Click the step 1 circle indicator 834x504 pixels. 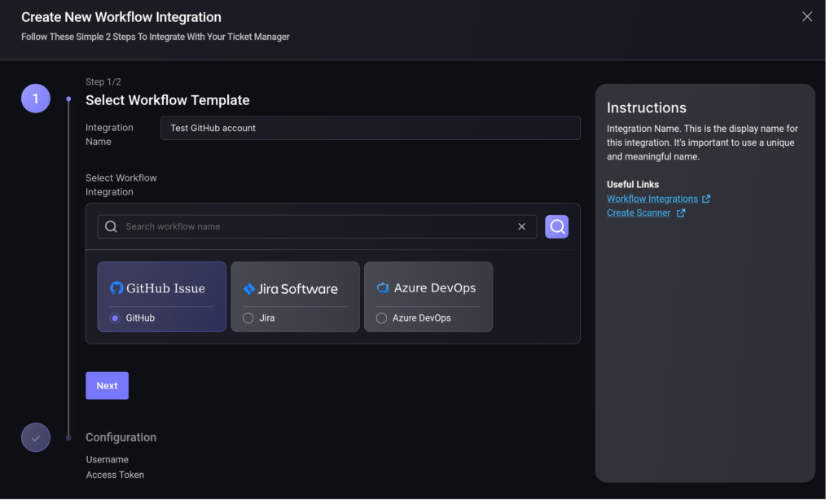[36, 99]
